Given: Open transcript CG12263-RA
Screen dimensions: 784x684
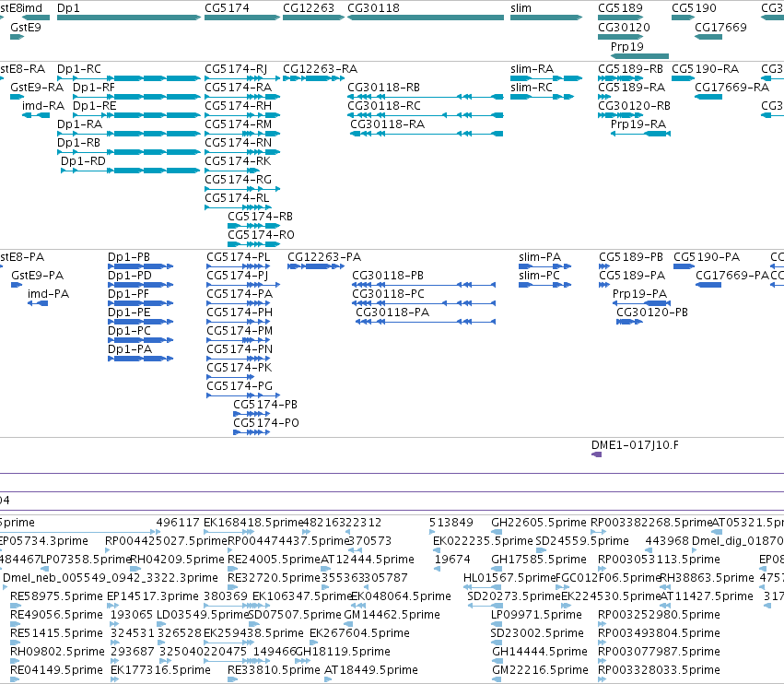Looking at the screenshot, I should 313,78.
